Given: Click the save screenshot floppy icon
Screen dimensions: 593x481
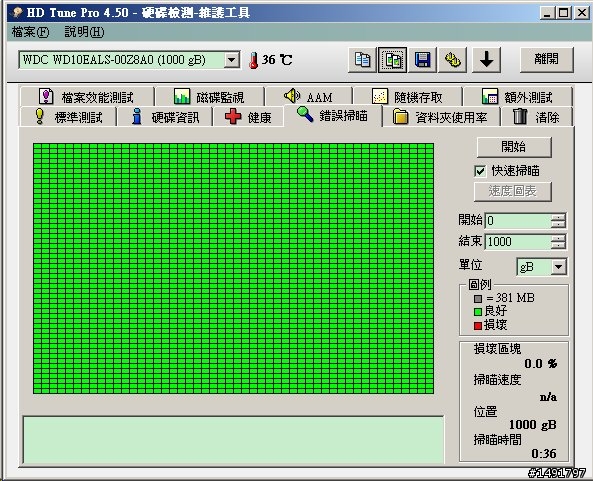Looking at the screenshot, I should pyautogui.click(x=422, y=60).
